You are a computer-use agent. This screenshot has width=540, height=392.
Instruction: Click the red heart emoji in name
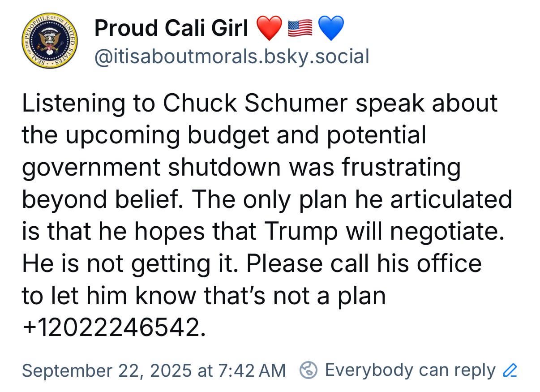click(x=269, y=28)
